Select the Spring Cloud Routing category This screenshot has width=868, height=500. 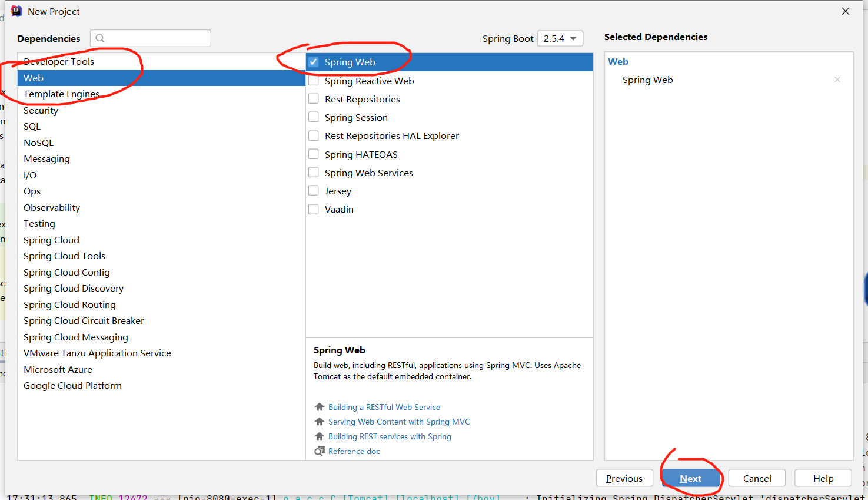coord(161,304)
